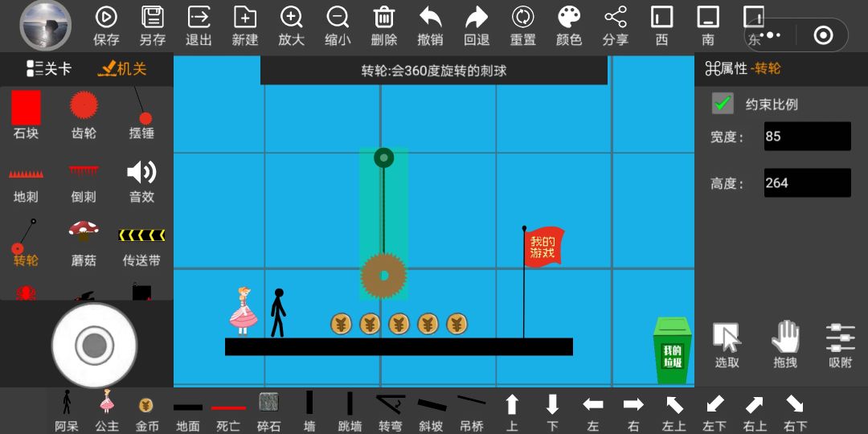Open the 吸附 snap settings
The height and width of the screenshot is (434, 868).
click(x=841, y=346)
